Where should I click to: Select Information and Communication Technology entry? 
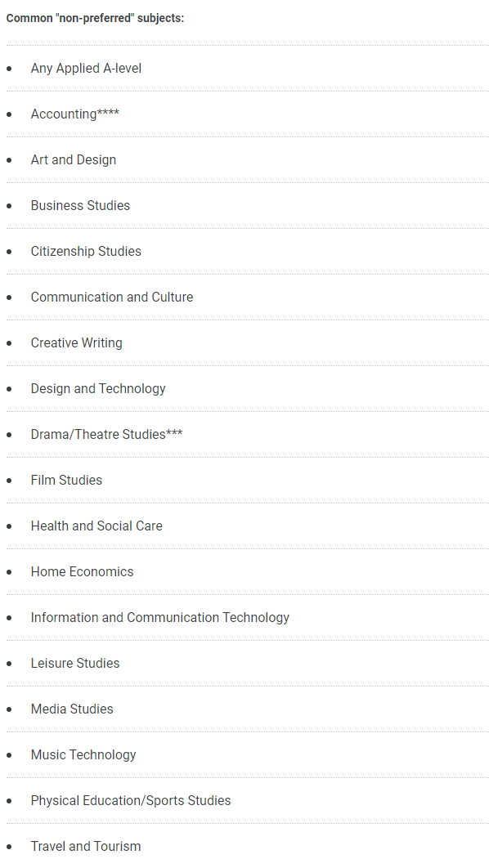tap(160, 617)
